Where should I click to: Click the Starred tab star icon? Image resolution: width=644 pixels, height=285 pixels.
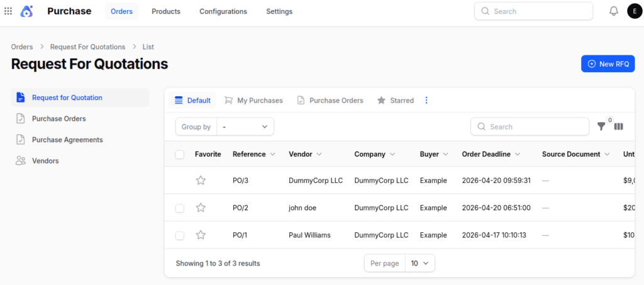382,100
